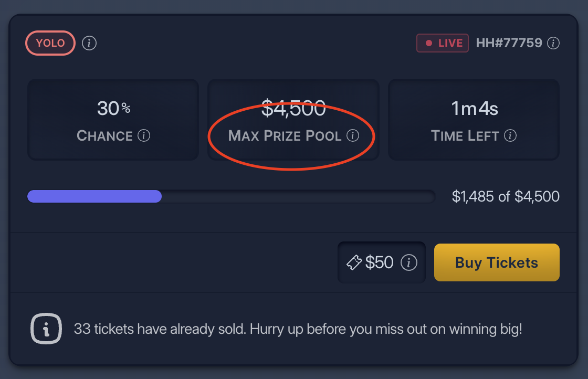Select the $4,500 Max Prize Pool card
The height and width of the screenshot is (379, 588).
(x=293, y=119)
